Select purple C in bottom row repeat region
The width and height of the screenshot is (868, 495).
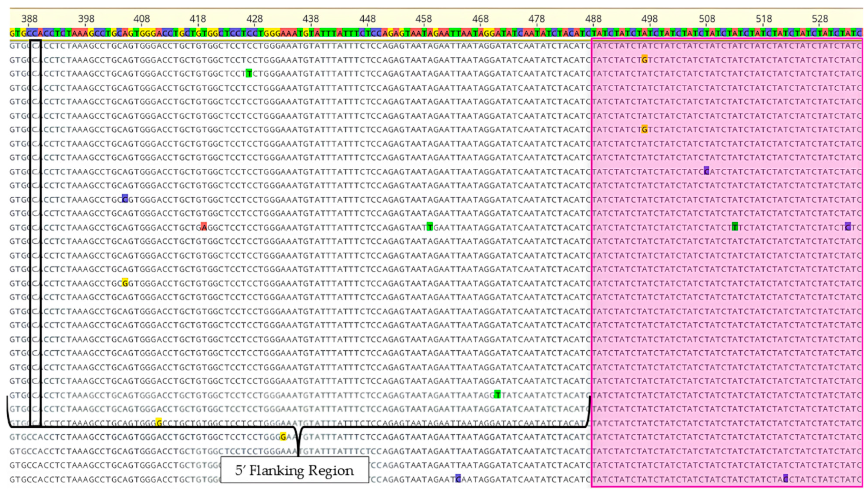pos(785,479)
